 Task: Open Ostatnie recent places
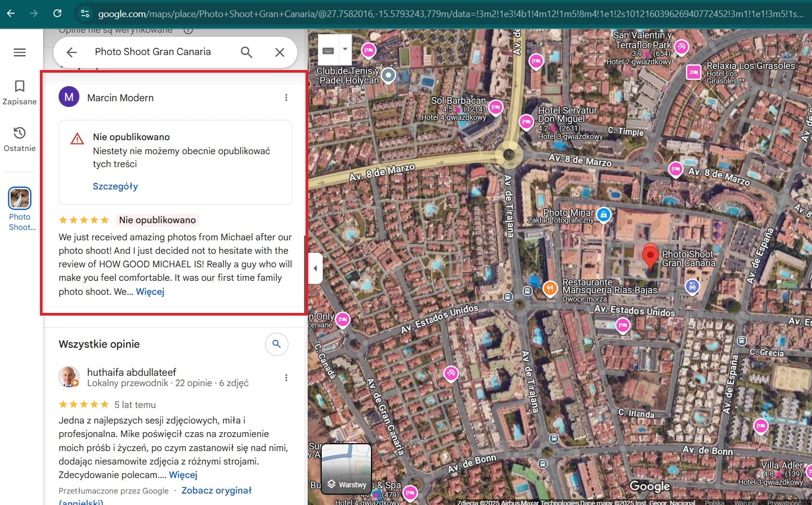(20, 139)
